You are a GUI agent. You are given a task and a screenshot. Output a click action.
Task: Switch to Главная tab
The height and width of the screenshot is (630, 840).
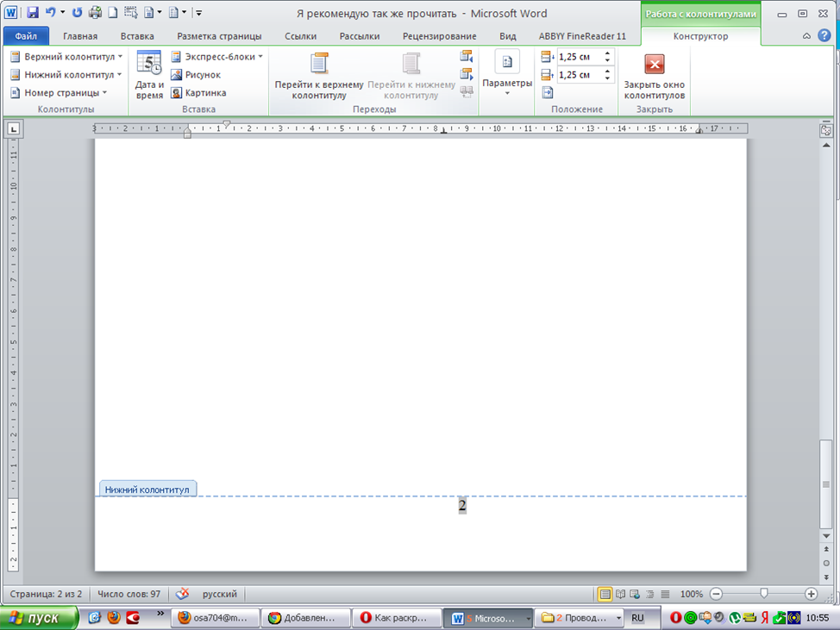point(80,36)
